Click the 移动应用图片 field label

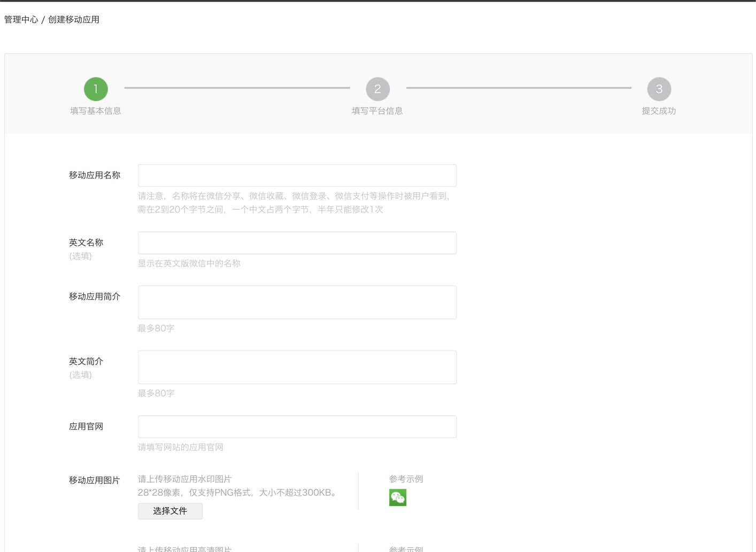pyautogui.click(x=95, y=480)
